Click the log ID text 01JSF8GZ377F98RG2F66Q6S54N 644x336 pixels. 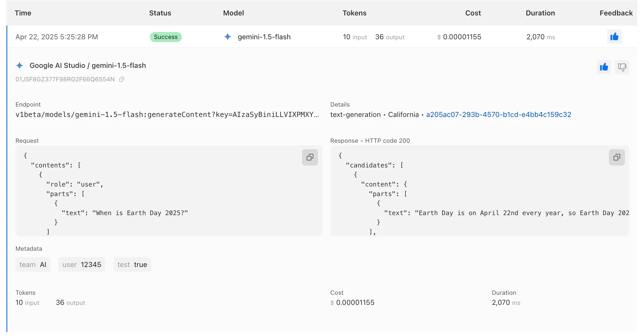pos(65,79)
